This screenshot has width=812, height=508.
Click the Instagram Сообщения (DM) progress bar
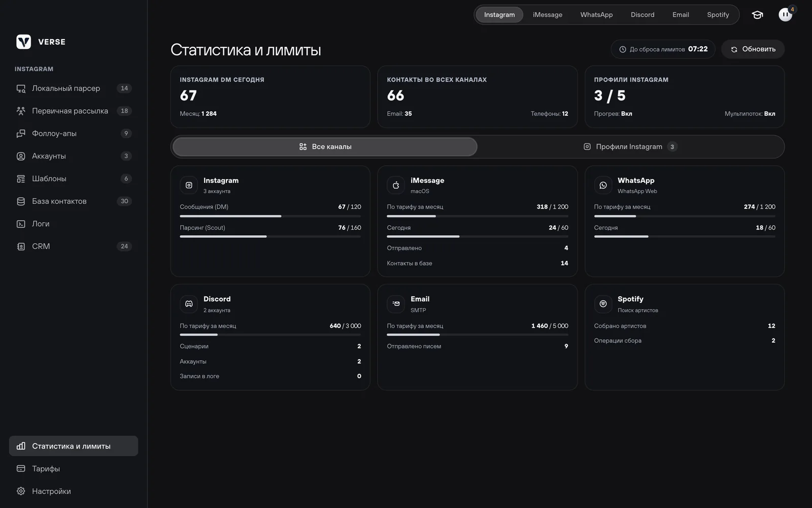click(x=270, y=216)
